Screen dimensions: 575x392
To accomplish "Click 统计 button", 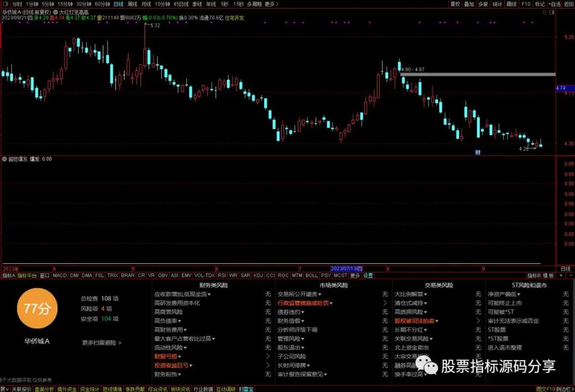I will click(497, 4).
